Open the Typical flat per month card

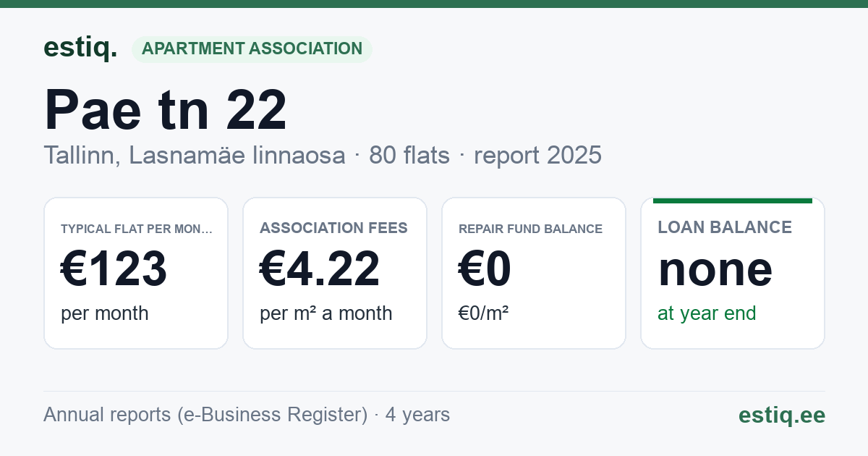[136, 273]
